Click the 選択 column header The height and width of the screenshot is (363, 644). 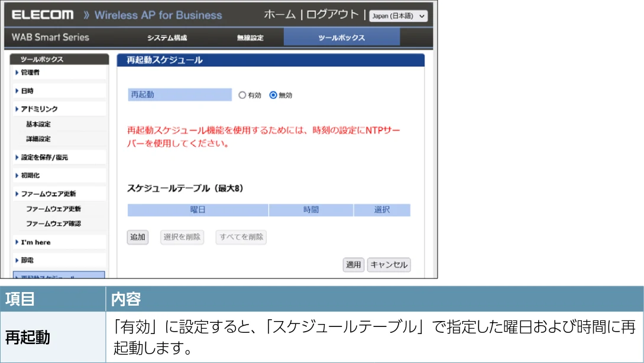coord(382,210)
